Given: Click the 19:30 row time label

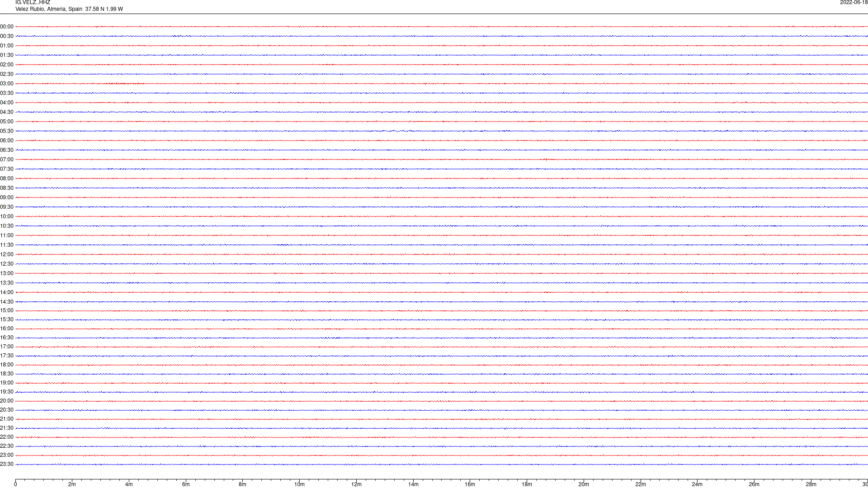Looking at the screenshot, I should pyautogui.click(x=7, y=392).
